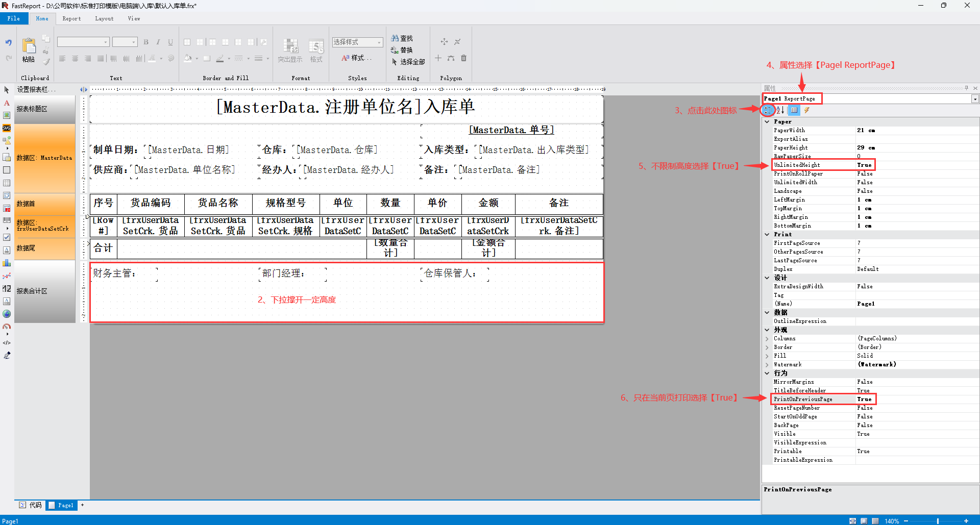Align text left in Text group

pyautogui.click(x=62, y=59)
